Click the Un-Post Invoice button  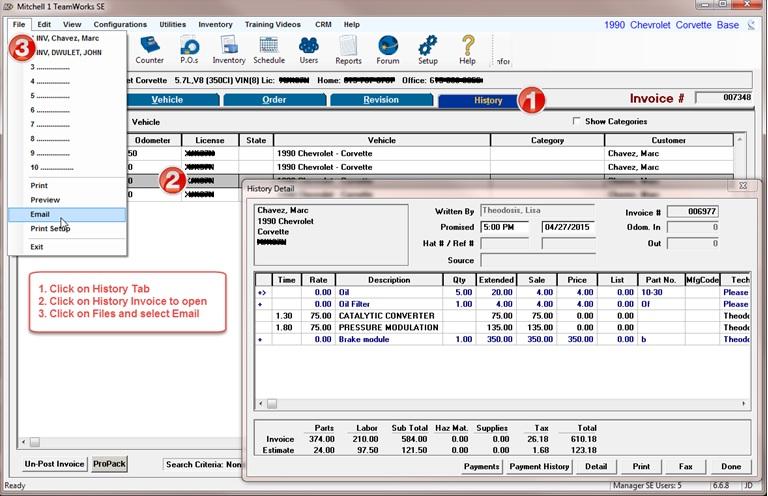coord(54,464)
